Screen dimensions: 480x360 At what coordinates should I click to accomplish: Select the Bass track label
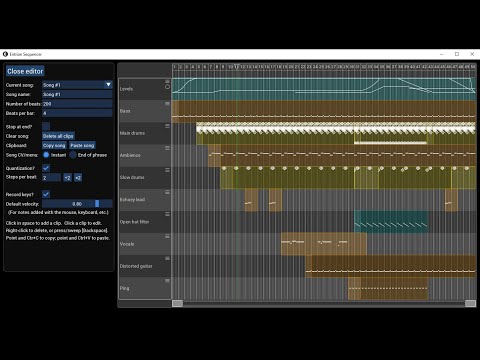[x=125, y=111]
